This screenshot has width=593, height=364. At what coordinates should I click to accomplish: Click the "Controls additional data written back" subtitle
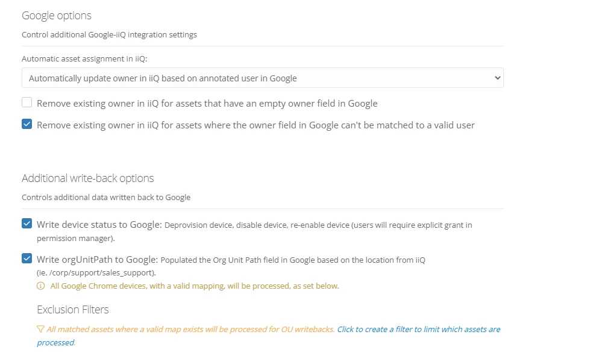pyautogui.click(x=106, y=197)
